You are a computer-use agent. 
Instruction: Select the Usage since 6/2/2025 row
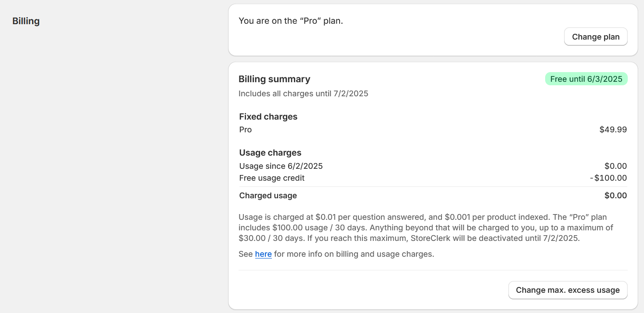[281, 166]
